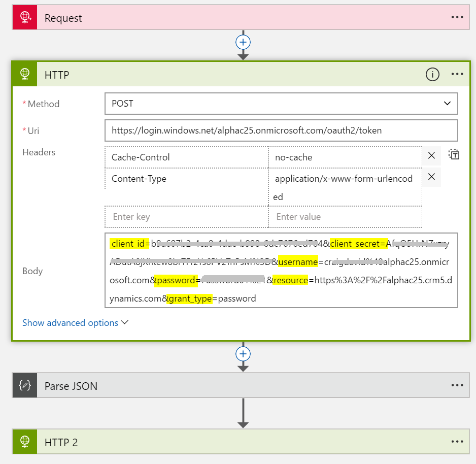Click into the Body text area
This screenshot has width=476, height=464.
(281, 271)
